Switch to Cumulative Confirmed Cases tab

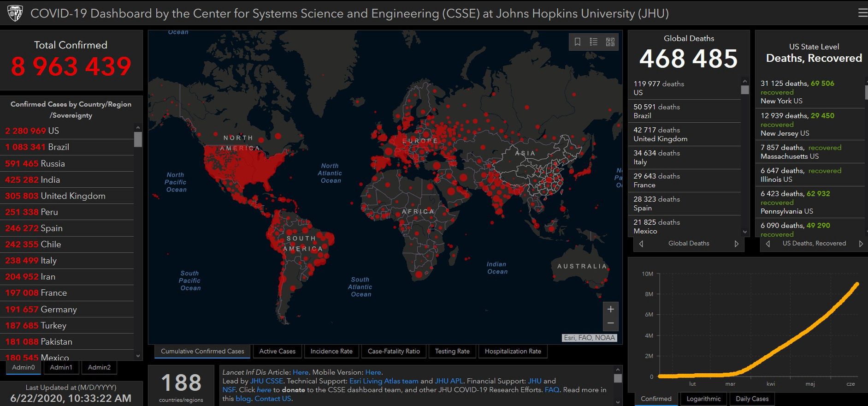202,352
